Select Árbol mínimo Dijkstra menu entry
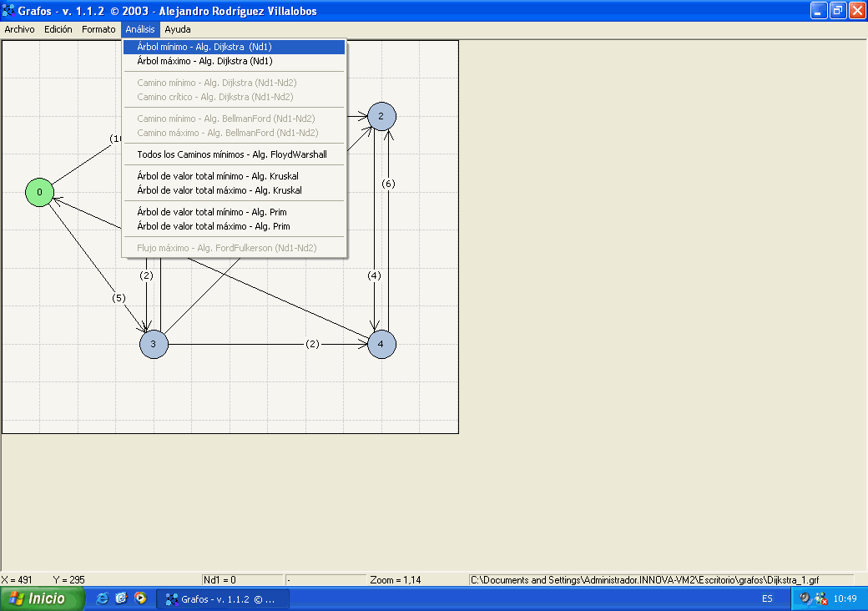 click(204, 48)
